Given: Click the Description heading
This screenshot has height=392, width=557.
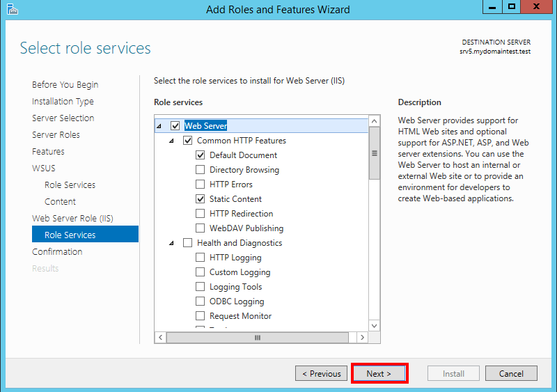Looking at the screenshot, I should click(420, 102).
